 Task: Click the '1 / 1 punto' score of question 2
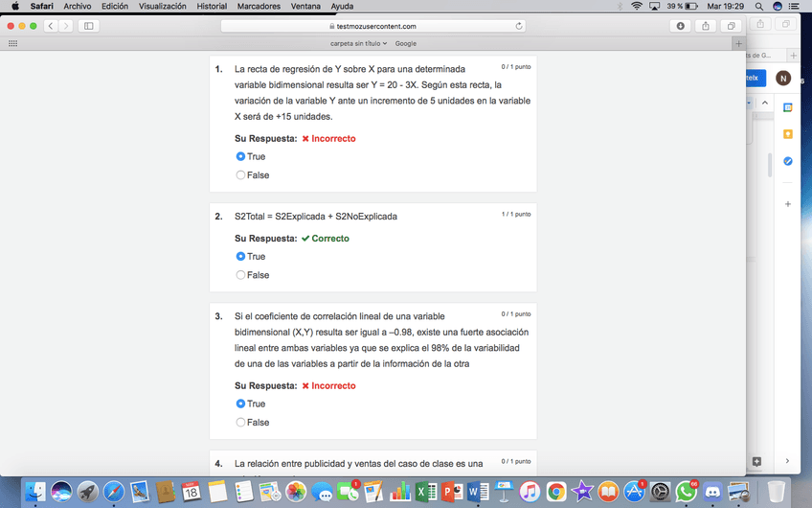click(x=516, y=214)
